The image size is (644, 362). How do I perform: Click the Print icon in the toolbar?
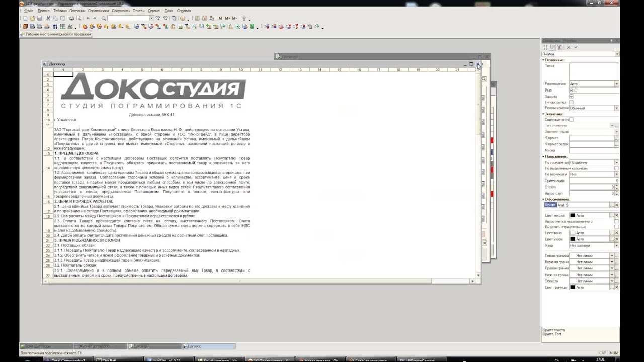[72, 18]
